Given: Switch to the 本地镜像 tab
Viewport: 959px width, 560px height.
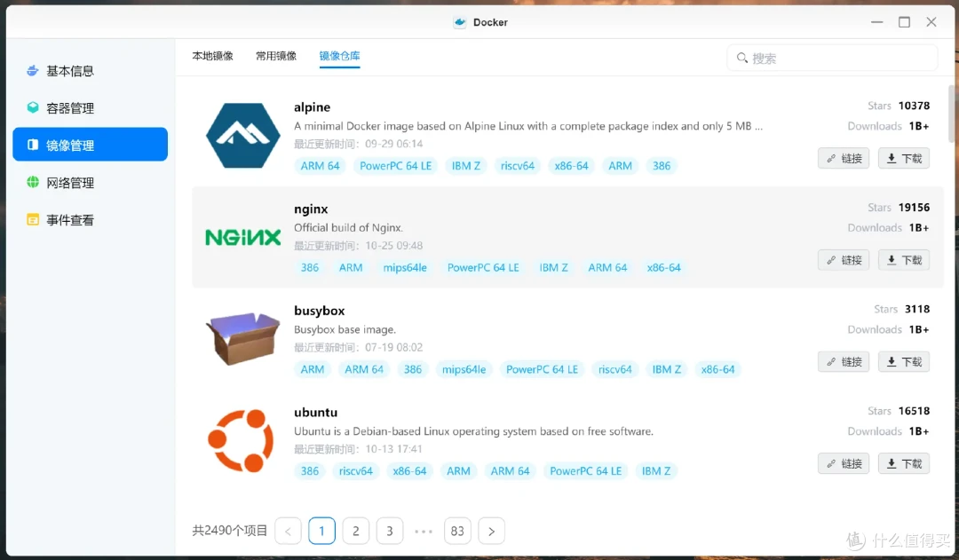Looking at the screenshot, I should coord(213,56).
